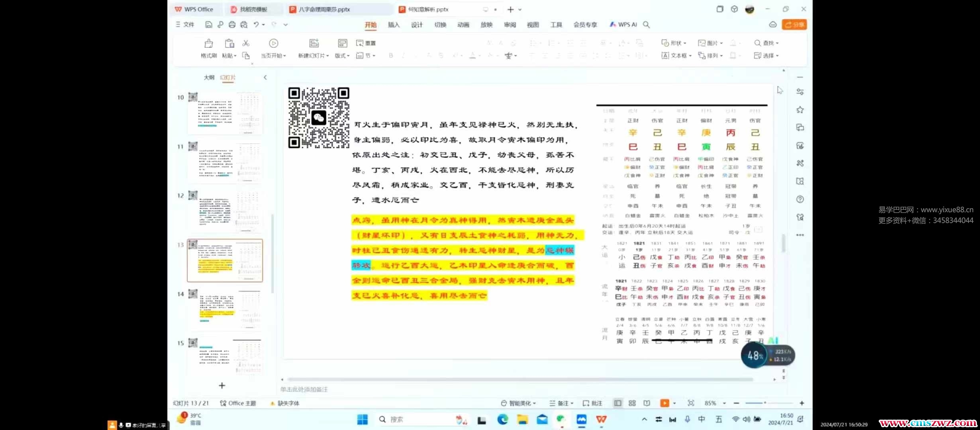
Task: Click the orange slideshow play button in status bar
Action: point(664,403)
